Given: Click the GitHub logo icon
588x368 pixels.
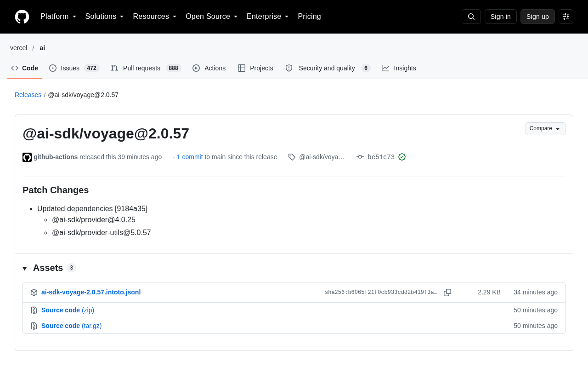Looking at the screenshot, I should (x=22, y=17).
